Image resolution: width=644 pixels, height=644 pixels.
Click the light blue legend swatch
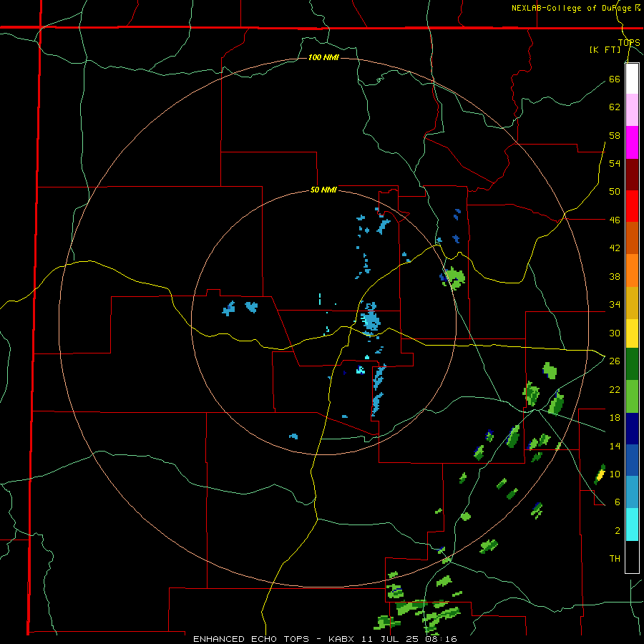coord(632,492)
